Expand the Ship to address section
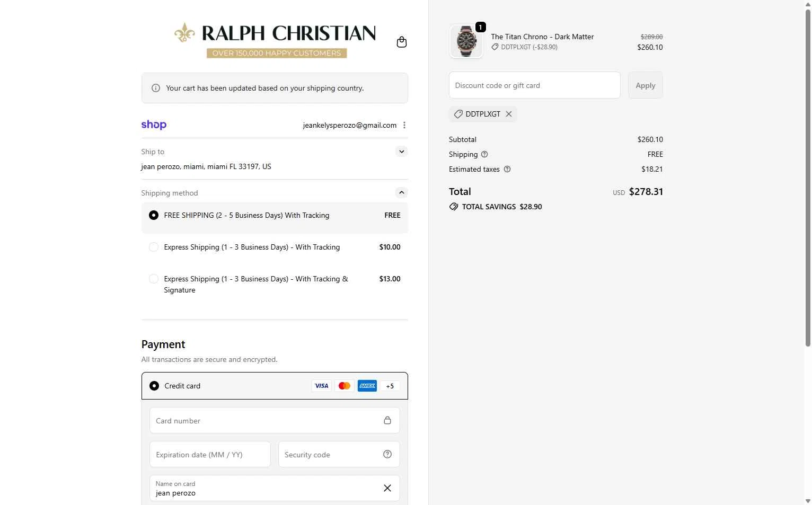Image resolution: width=812 pixels, height=505 pixels. pyautogui.click(x=402, y=152)
